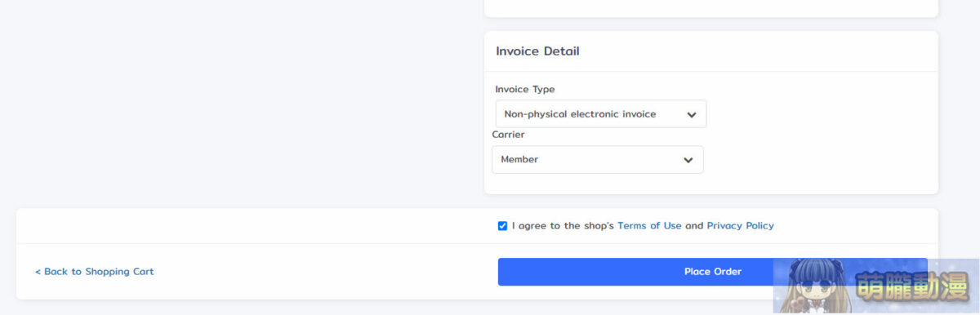Click the Invoice Type dropdown chevron arrow

click(x=692, y=115)
